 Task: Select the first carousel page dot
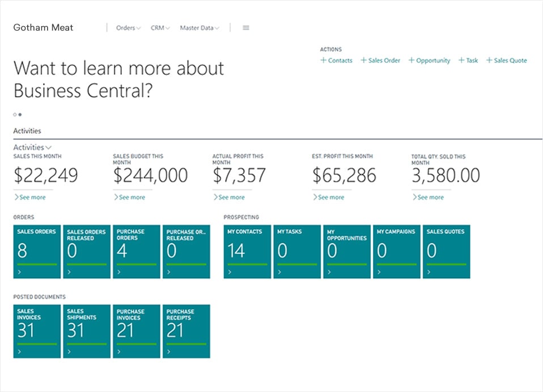pos(15,114)
